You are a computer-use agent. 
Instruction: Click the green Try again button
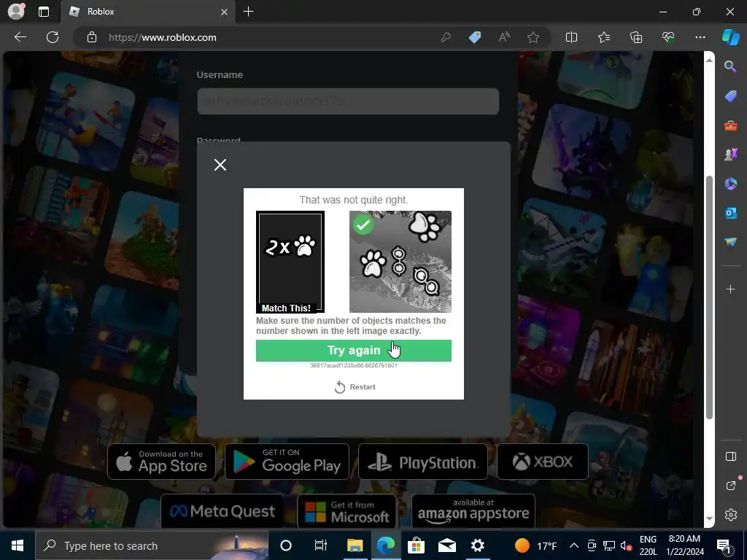[x=354, y=351]
